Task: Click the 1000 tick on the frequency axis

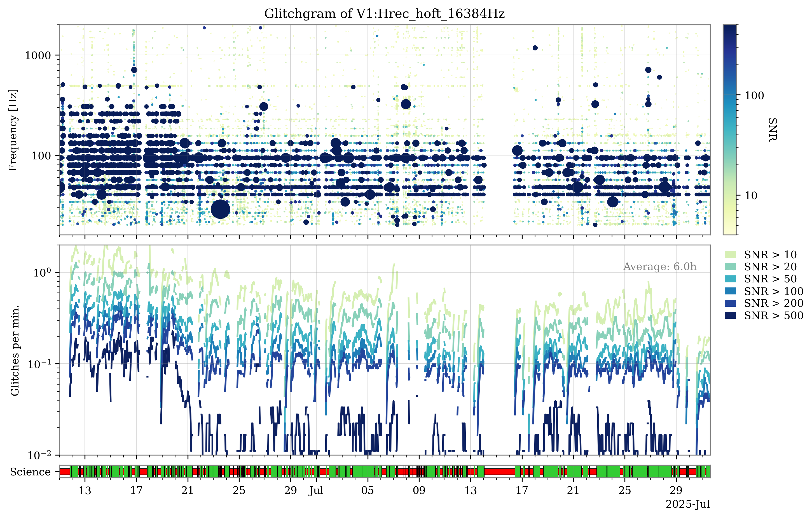Action: (38, 55)
